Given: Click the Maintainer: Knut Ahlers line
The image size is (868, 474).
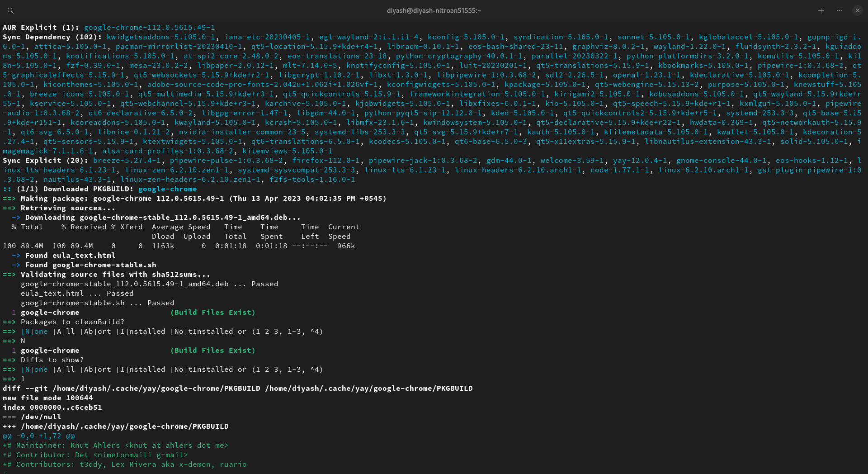Looking at the screenshot, I should [x=116, y=446].
